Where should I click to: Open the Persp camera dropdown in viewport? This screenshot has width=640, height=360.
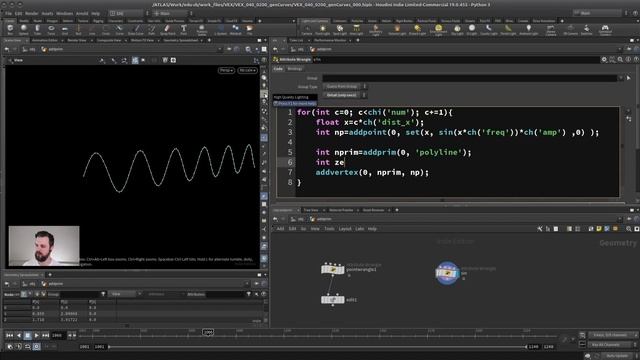(x=226, y=70)
